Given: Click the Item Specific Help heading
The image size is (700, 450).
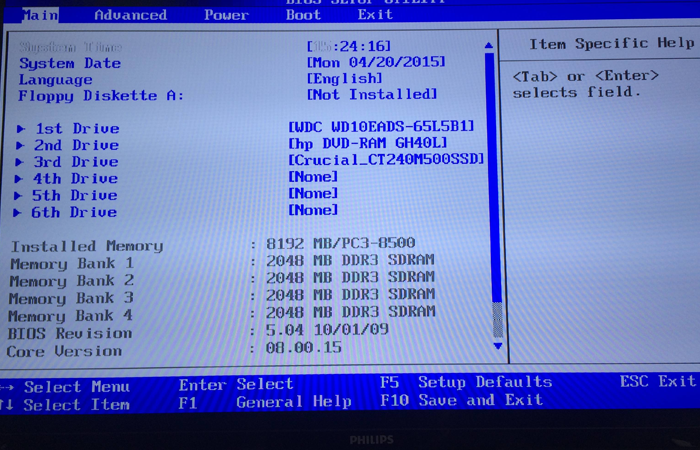Looking at the screenshot, I should 612,44.
